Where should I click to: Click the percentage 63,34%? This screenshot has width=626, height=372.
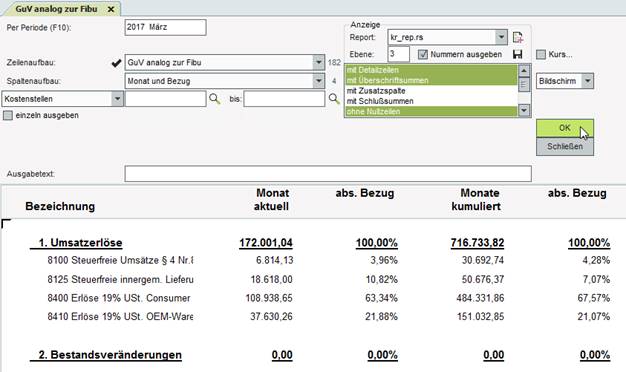pos(381,298)
